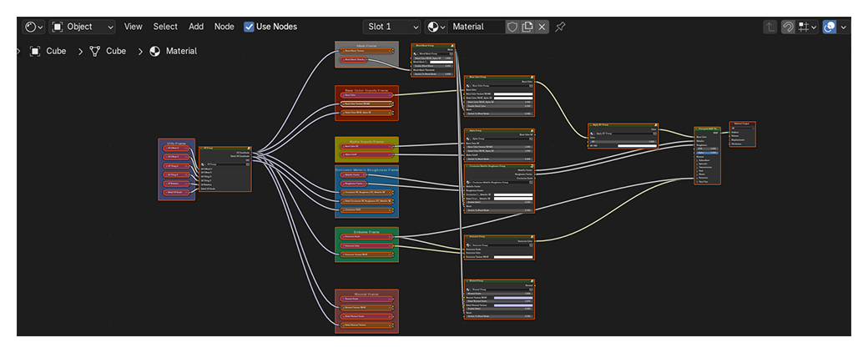
Task: Click Material sphere icon in breadcrumb
Action: tap(155, 51)
